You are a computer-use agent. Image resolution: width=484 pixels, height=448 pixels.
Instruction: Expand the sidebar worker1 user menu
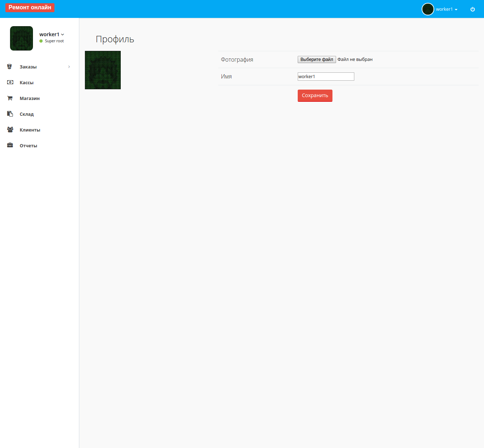[x=52, y=34]
